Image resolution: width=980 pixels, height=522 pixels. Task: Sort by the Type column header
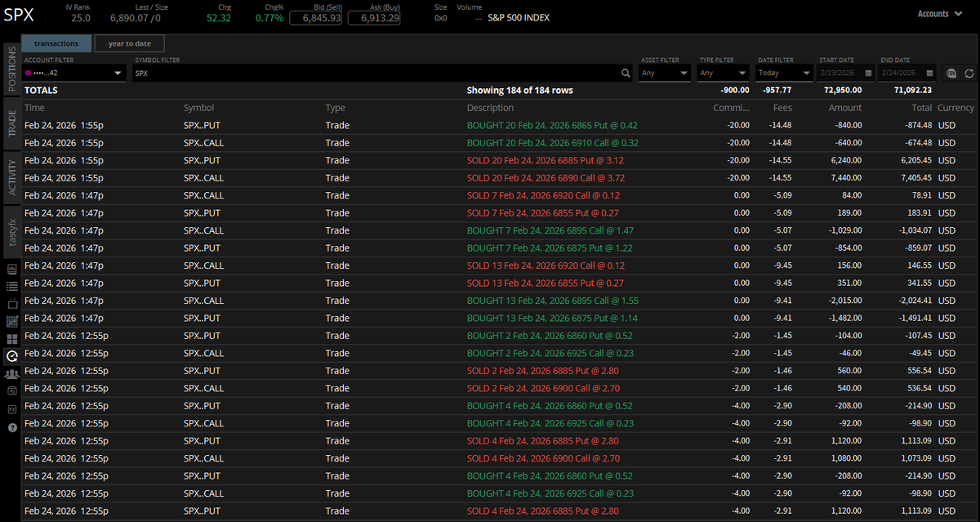336,108
